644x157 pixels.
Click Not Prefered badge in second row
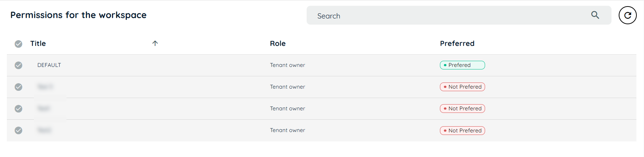click(462, 87)
